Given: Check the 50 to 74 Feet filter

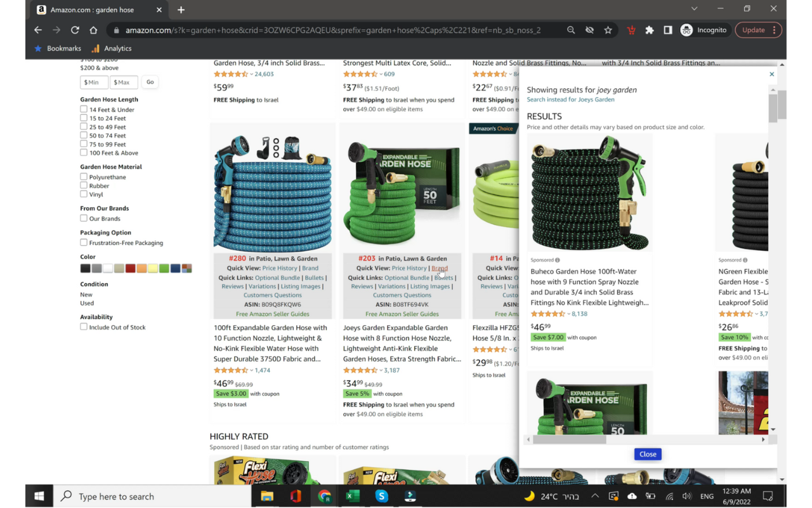Looking at the screenshot, I should pos(84,135).
